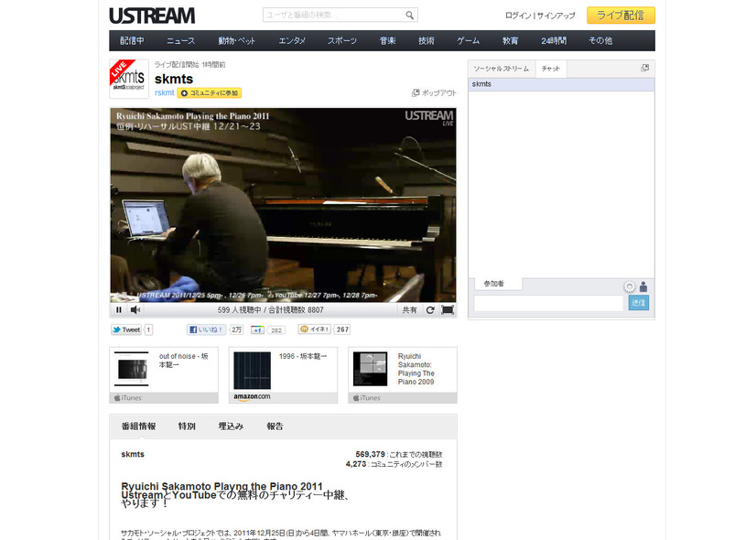Click the skmts channel title heading
Image resolution: width=756 pixels, height=540 pixels.
(x=174, y=79)
